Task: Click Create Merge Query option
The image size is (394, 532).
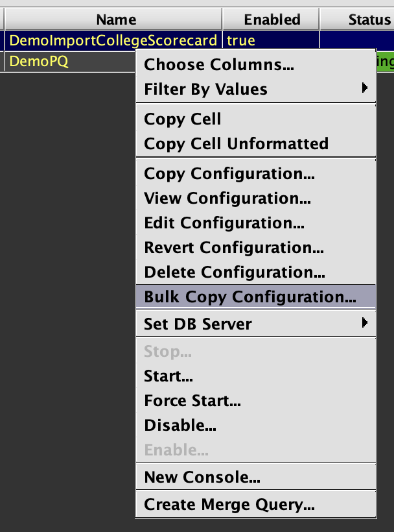Action: [x=229, y=504]
